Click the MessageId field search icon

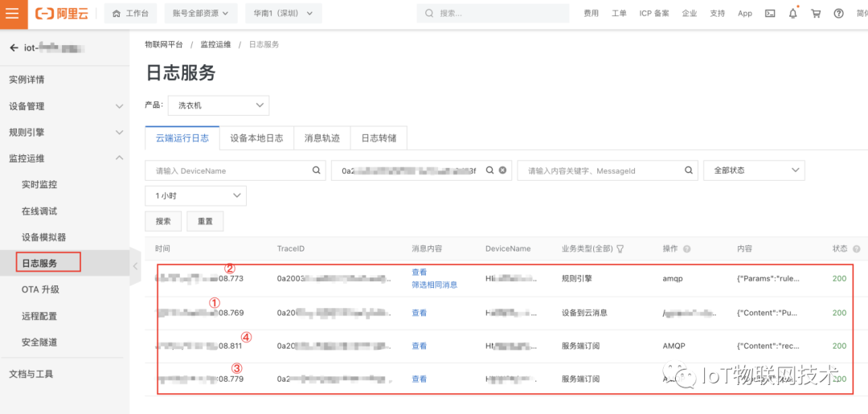pos(690,170)
